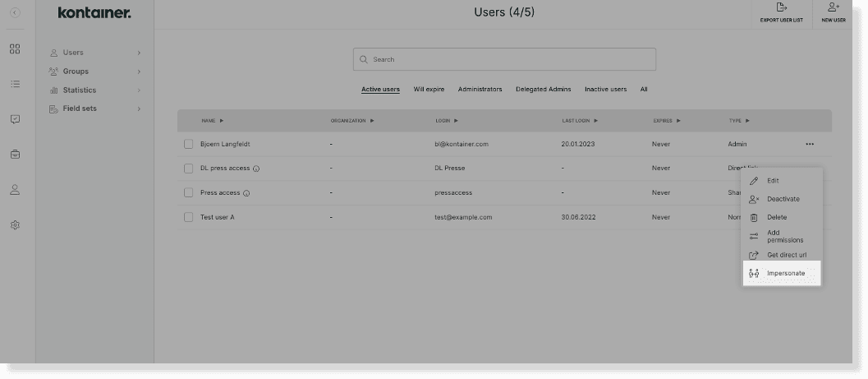Click info icon next to DL press access

[x=255, y=169]
